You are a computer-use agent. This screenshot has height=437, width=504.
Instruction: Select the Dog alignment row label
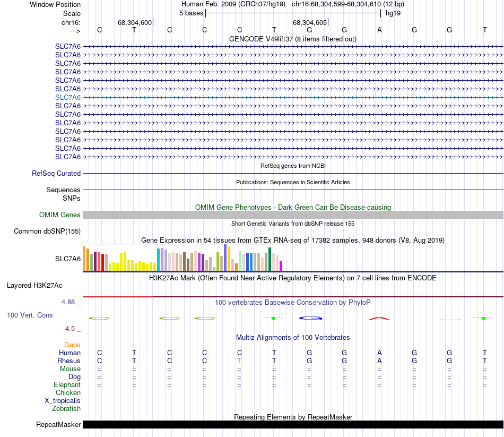pyautogui.click(x=74, y=377)
